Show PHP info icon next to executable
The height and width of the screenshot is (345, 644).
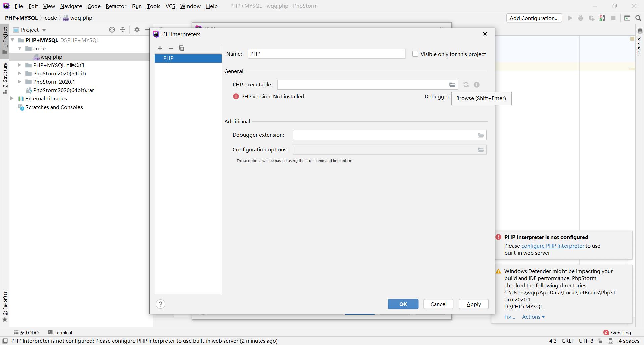tap(477, 85)
